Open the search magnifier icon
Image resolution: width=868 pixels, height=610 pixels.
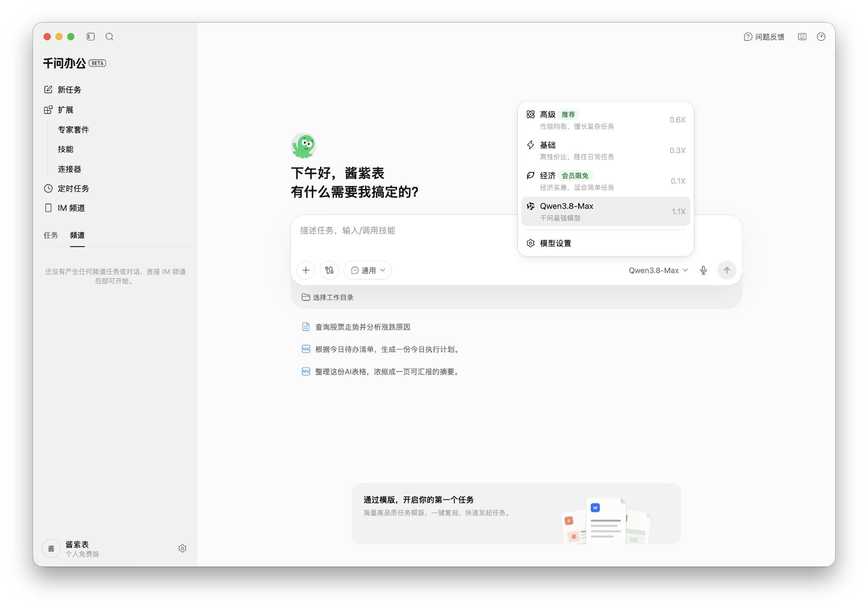(x=109, y=36)
